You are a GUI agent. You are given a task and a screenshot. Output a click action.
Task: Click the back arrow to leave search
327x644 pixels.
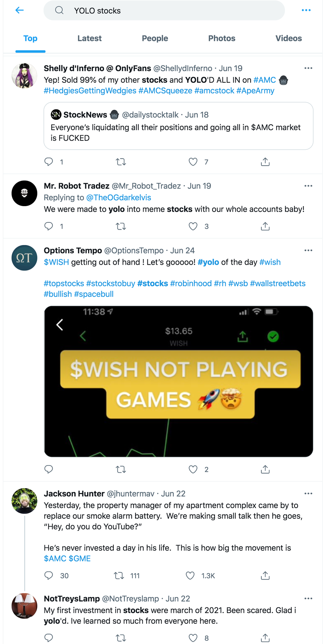[19, 10]
